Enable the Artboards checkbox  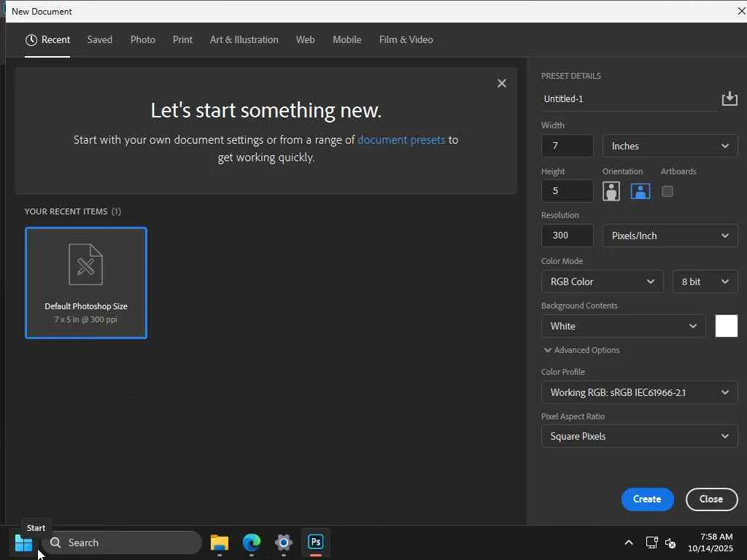(667, 192)
